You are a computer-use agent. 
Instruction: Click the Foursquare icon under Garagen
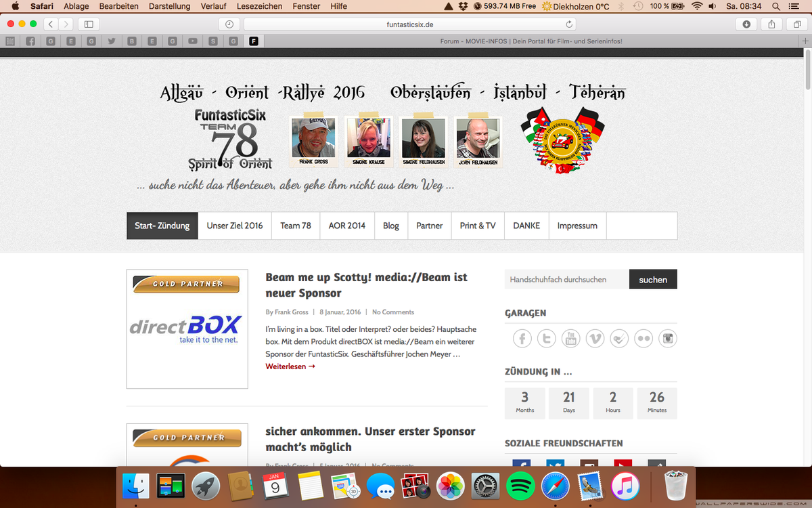point(619,338)
